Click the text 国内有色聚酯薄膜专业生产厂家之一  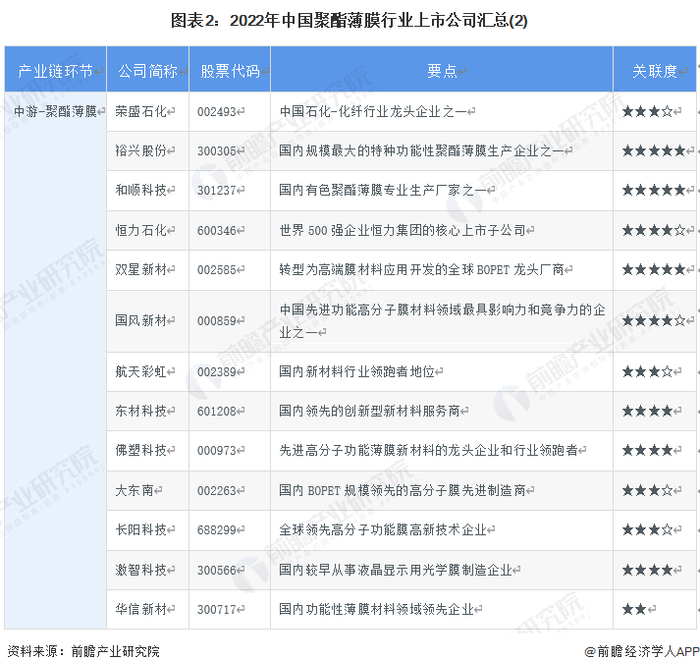pyautogui.click(x=383, y=190)
